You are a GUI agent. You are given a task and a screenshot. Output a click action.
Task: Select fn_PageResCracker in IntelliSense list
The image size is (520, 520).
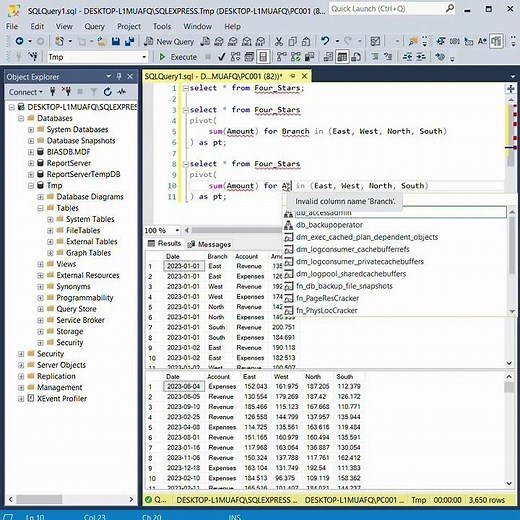click(327, 298)
